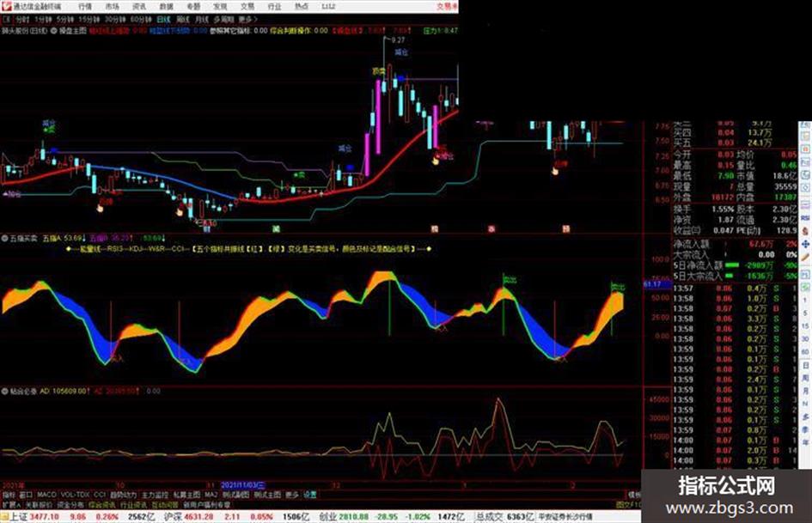Select 趋势动力 indicator tab
The height and width of the screenshot is (523, 812).
pyautogui.click(x=123, y=495)
